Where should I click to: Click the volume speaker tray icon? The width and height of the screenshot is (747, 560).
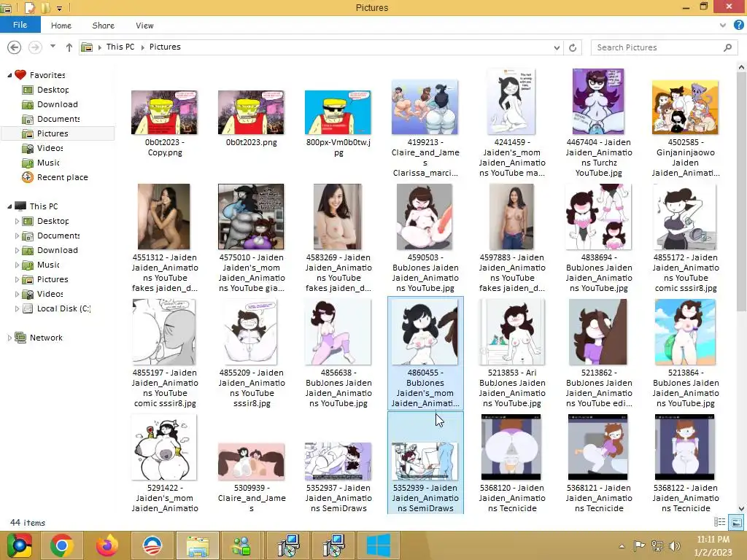click(x=674, y=545)
